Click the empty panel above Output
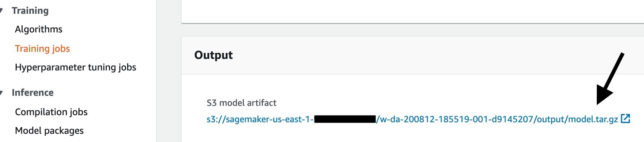 point(412,11)
